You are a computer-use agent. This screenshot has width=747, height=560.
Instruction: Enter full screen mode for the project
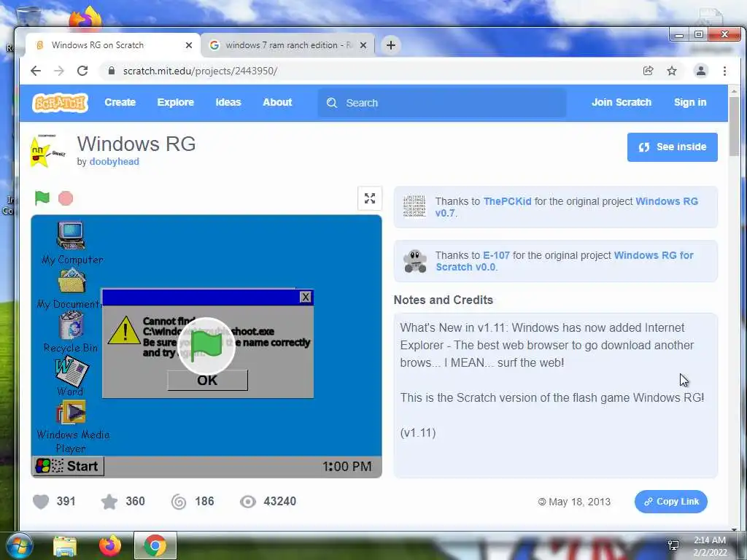(x=370, y=198)
